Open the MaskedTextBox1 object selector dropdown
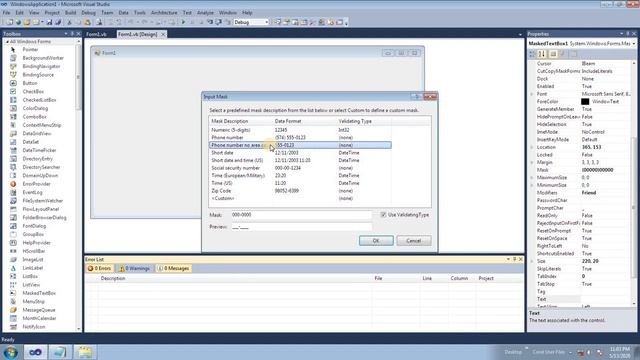 [x=634, y=43]
